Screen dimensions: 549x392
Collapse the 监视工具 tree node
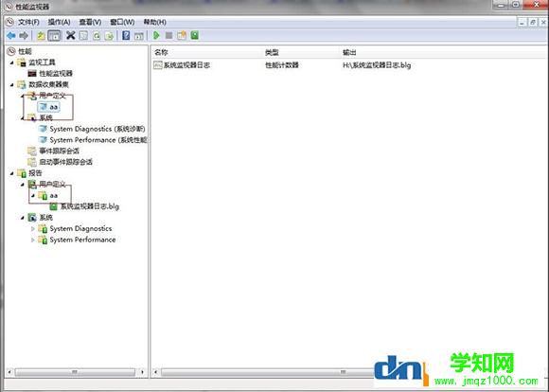pos(12,62)
